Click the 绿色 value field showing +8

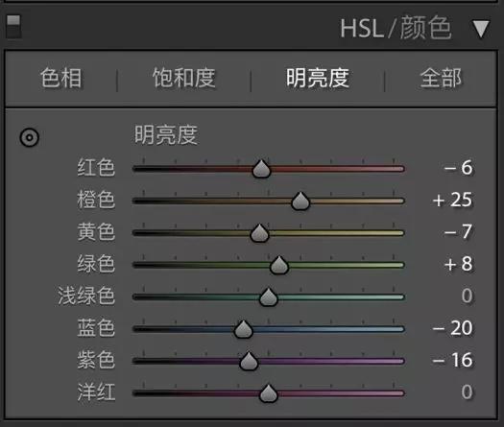pyautogui.click(x=458, y=264)
